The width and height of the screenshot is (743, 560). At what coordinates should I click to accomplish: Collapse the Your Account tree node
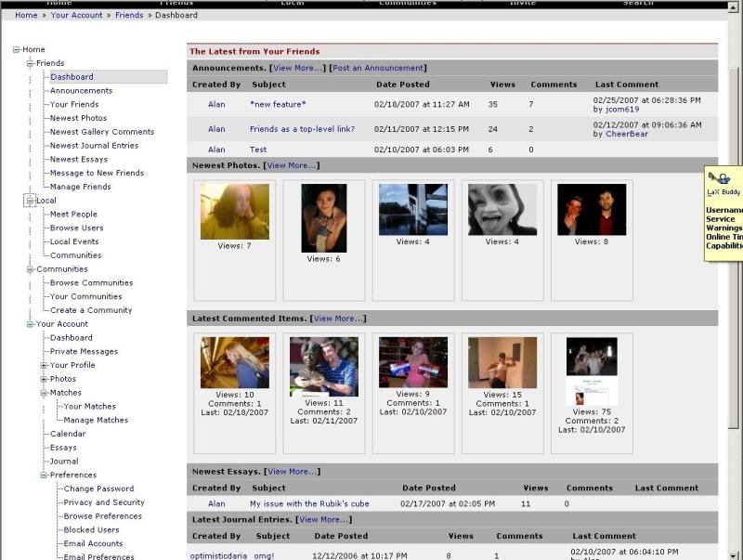click(31, 324)
